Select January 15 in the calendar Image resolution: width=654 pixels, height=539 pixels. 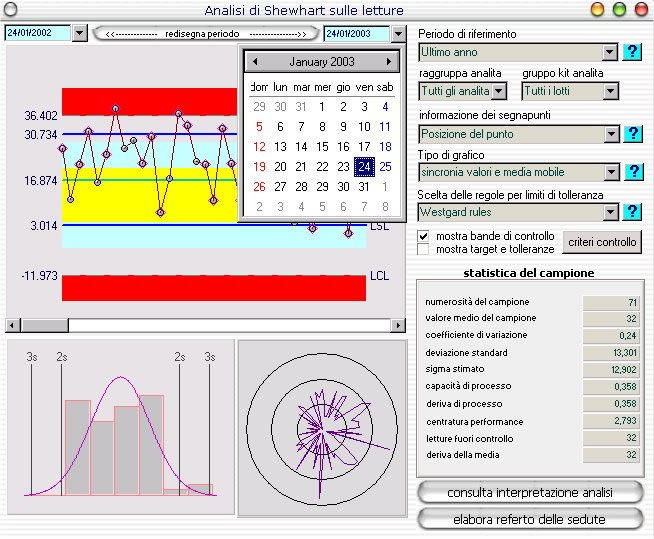point(322,147)
